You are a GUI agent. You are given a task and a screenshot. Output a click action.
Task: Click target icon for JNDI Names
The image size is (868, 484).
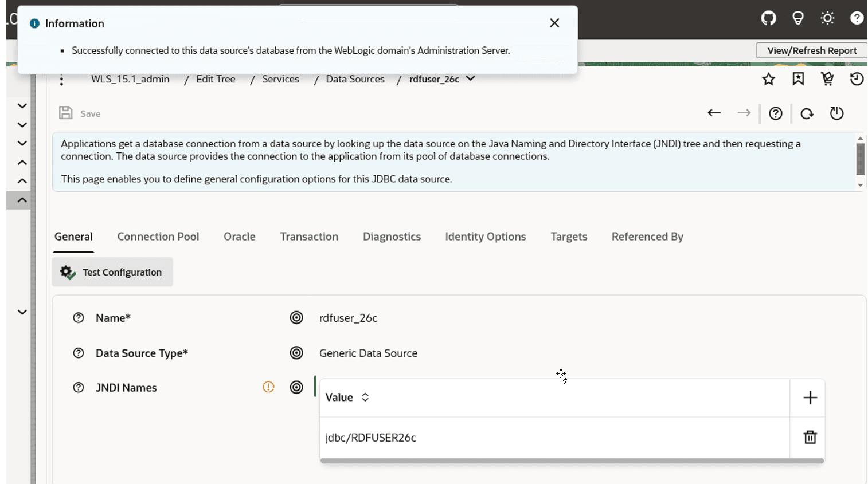pyautogui.click(x=296, y=387)
